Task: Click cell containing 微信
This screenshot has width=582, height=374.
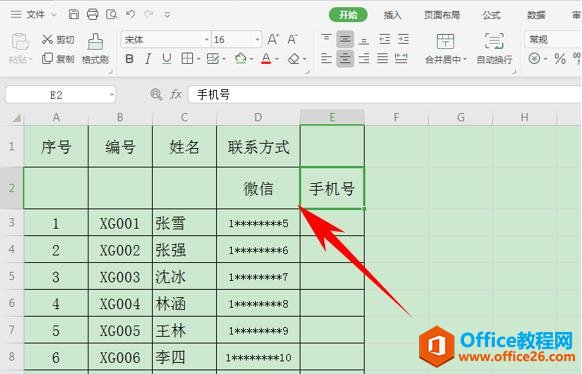Action: point(258,188)
